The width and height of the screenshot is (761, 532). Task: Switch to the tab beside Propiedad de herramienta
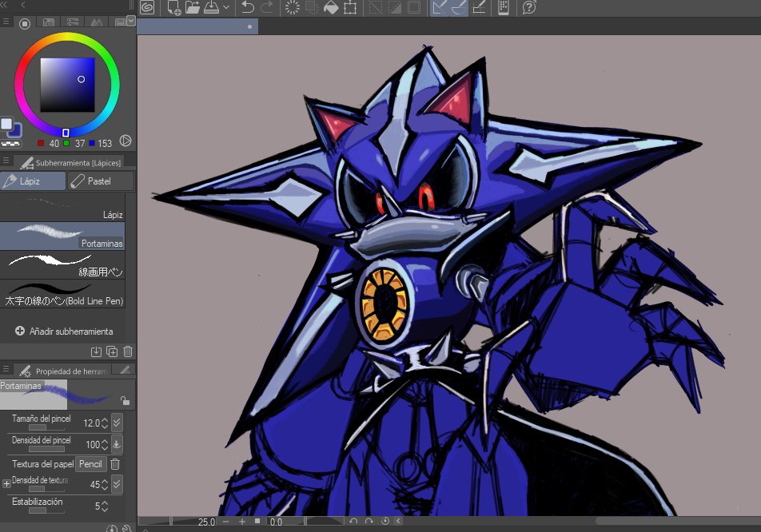(x=125, y=370)
